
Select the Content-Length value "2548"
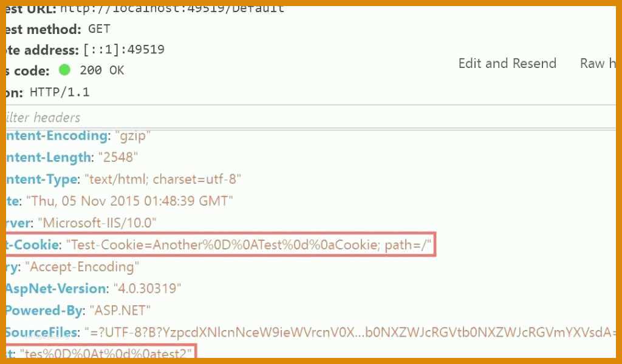point(118,157)
